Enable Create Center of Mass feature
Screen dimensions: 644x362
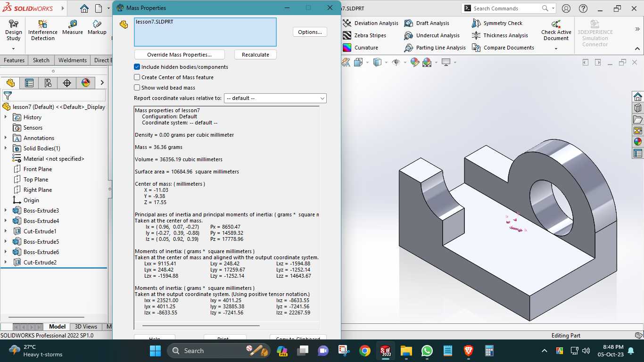(137, 77)
